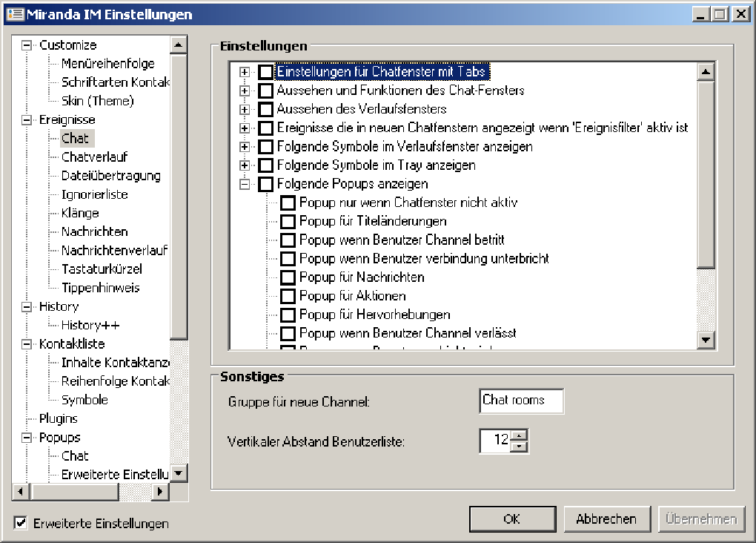This screenshot has width=756, height=543.
Task: Open Erweiterte Einstellungen under Popups
Action: click(x=115, y=475)
